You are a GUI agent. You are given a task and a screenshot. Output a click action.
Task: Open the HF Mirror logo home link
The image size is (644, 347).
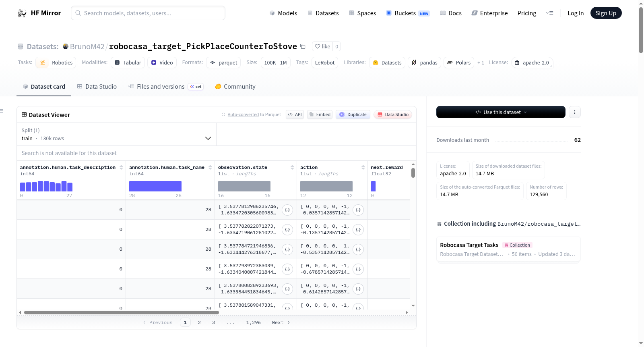39,13
